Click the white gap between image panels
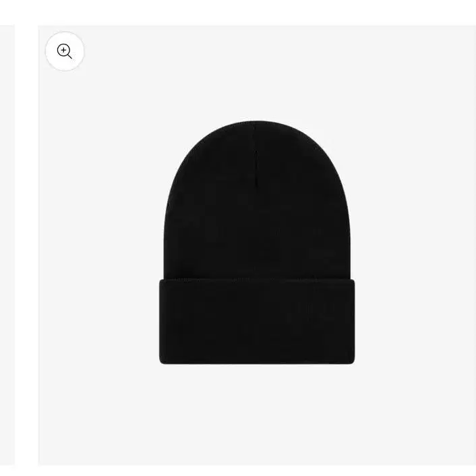 click(26, 245)
